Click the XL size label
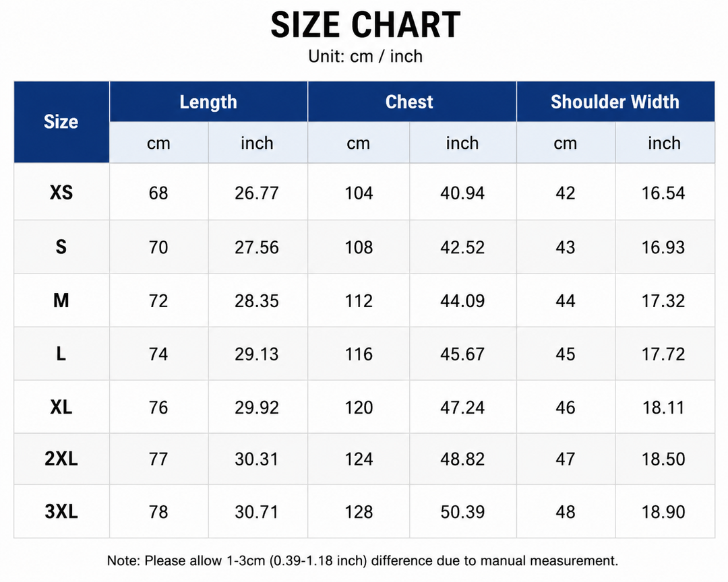The image size is (728, 582). 61,407
